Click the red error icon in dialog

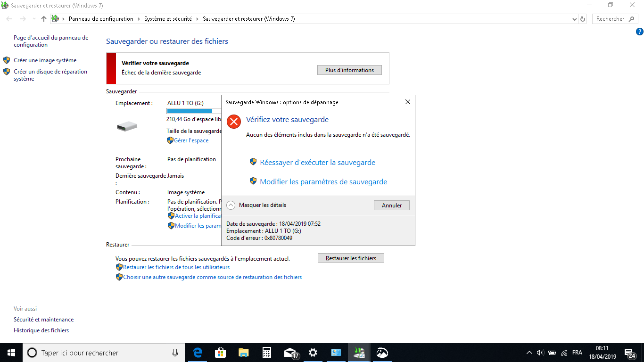[234, 122]
